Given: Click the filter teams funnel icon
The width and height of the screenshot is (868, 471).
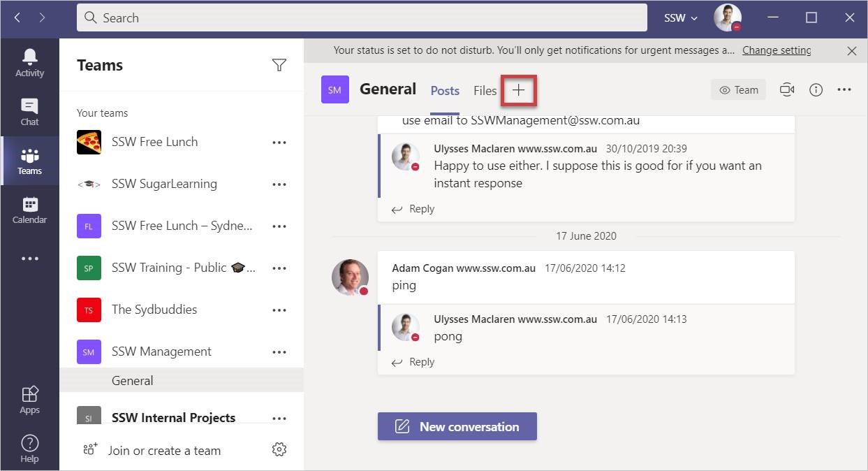Looking at the screenshot, I should [279, 65].
